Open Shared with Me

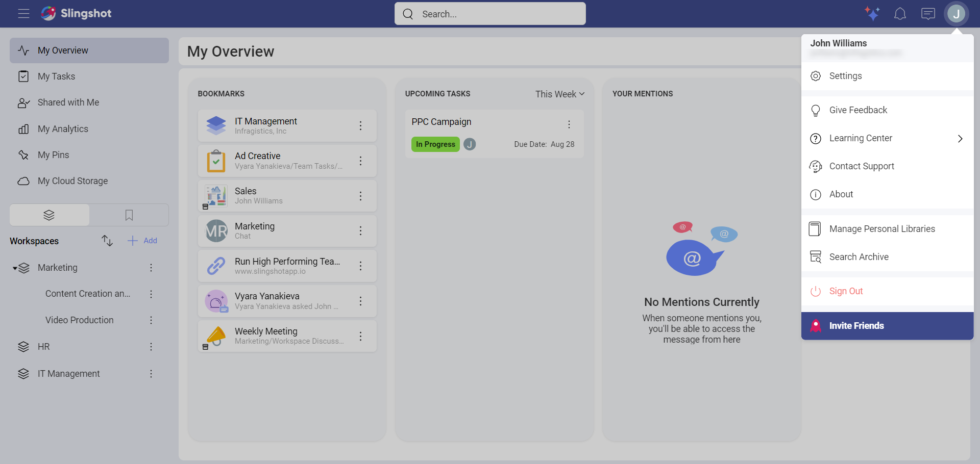[89, 102]
